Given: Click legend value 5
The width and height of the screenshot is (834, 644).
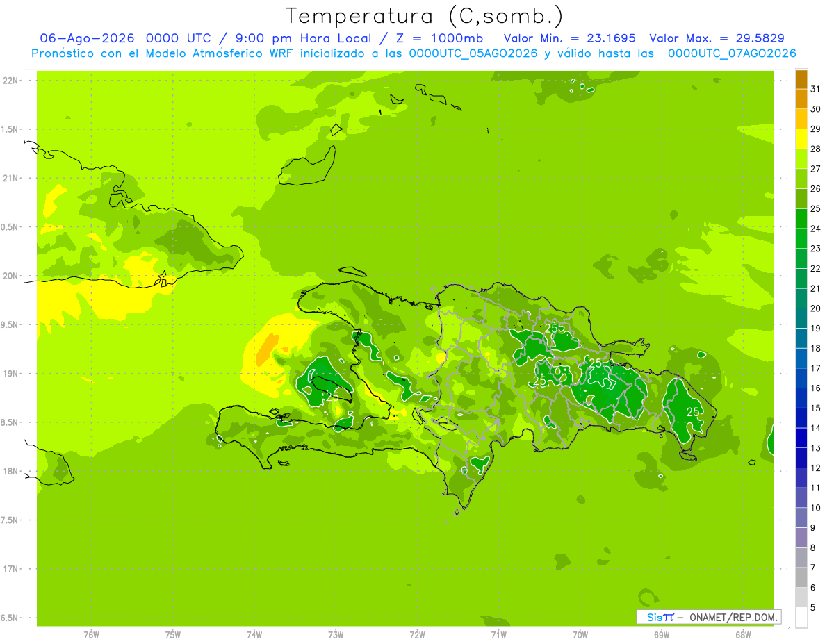Looking at the screenshot, I should pyautogui.click(x=813, y=607).
